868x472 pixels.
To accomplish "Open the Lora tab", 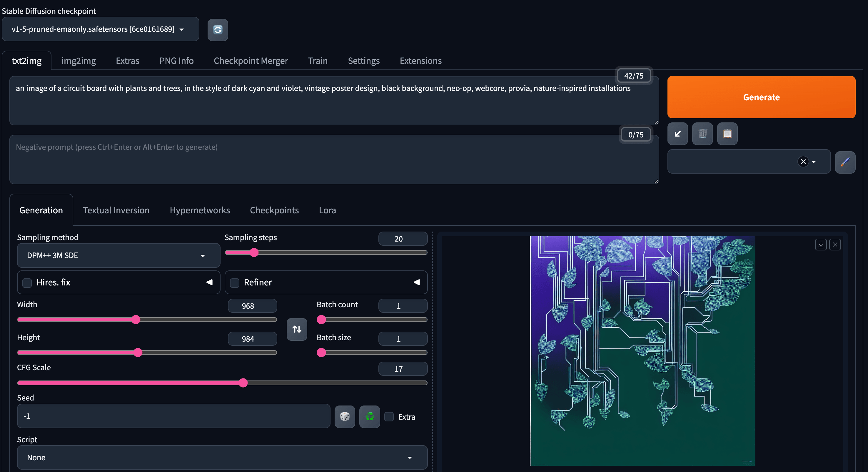I will point(327,210).
